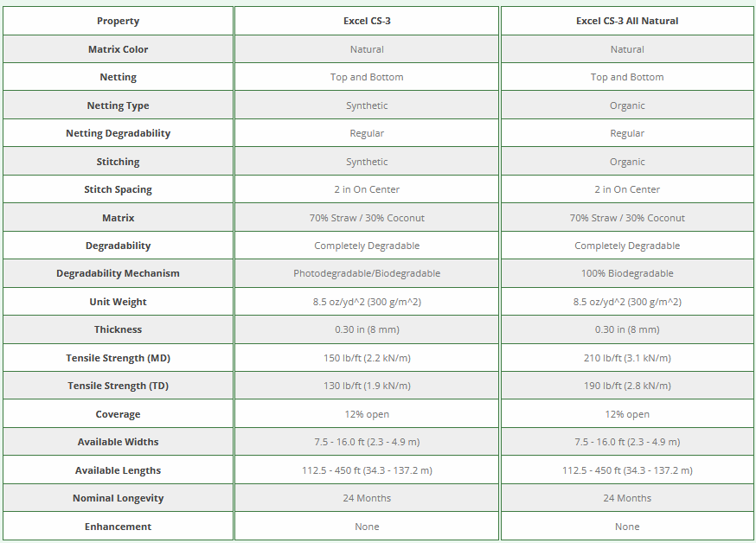Screen dimensions: 756x543
Task: Select the "Matrix Color" row label
Action: [x=118, y=49]
